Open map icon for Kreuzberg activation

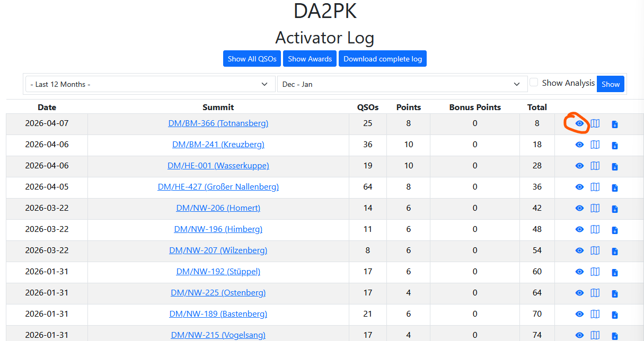pos(595,145)
